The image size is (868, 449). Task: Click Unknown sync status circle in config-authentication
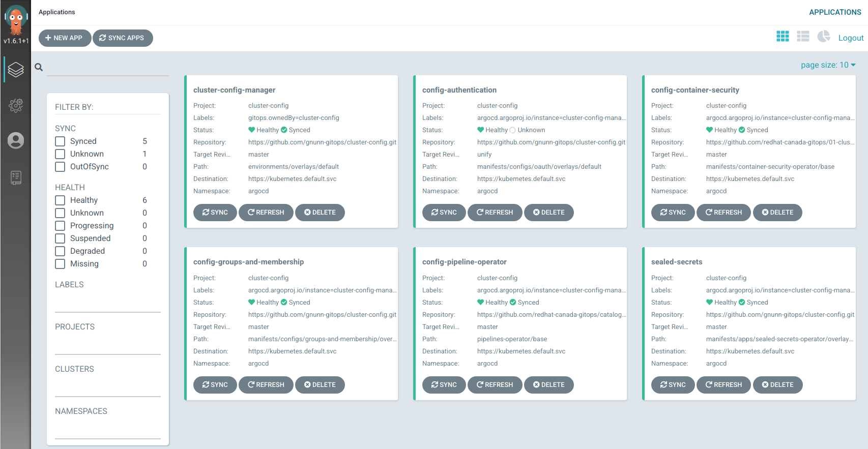(512, 130)
